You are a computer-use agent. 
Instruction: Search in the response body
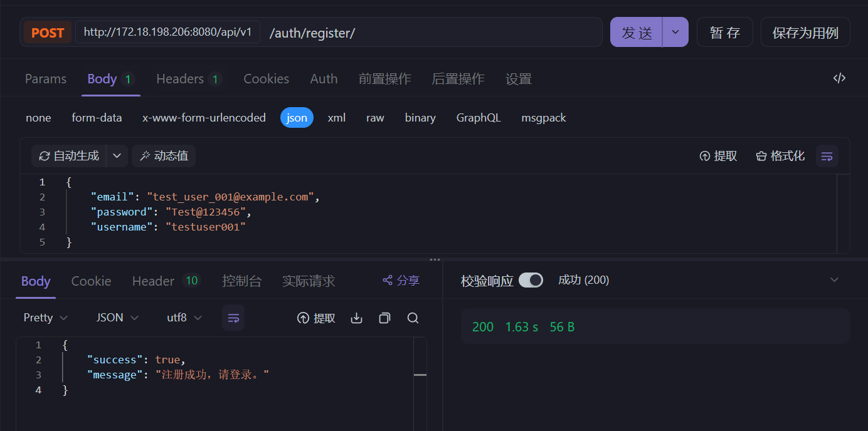pyautogui.click(x=413, y=318)
